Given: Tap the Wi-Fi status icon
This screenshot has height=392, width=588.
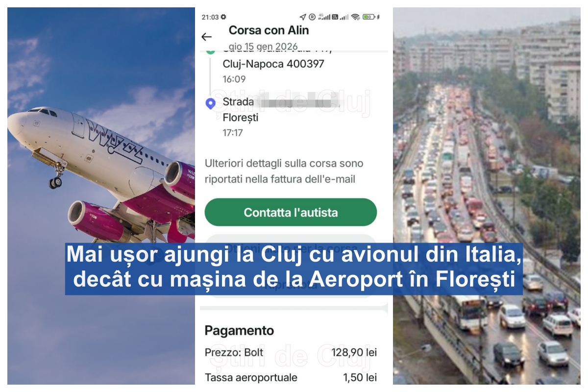Looking at the screenshot, I should (355, 17).
